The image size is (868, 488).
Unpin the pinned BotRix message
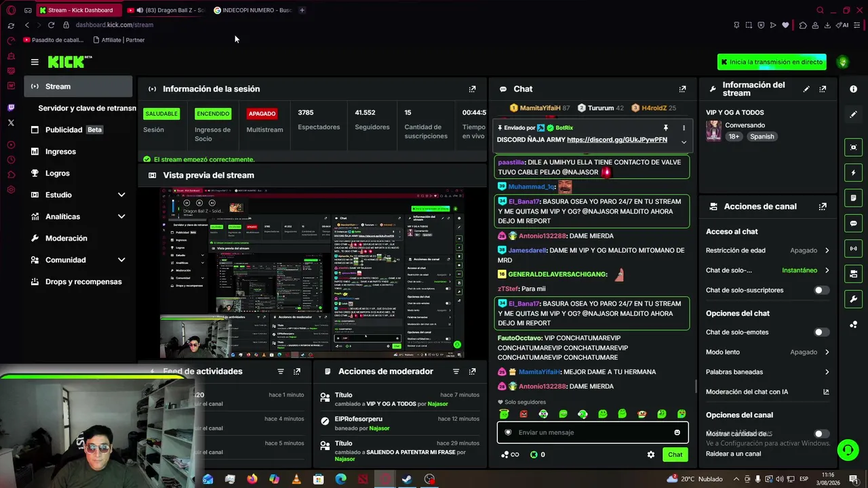(666, 127)
